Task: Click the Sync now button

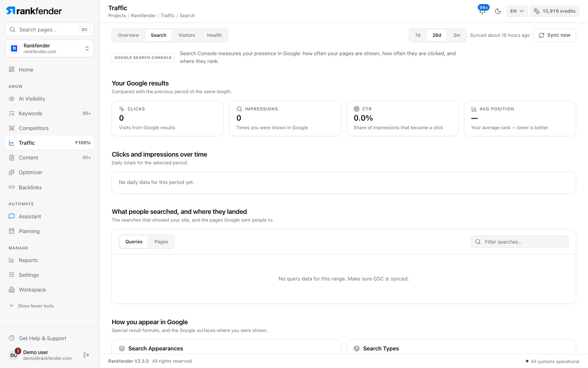Action: point(555,35)
